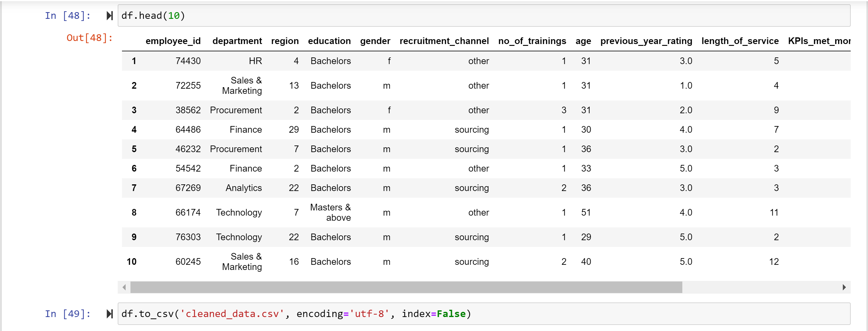
Task: Click the Out[48] prompt label
Action: [89, 38]
